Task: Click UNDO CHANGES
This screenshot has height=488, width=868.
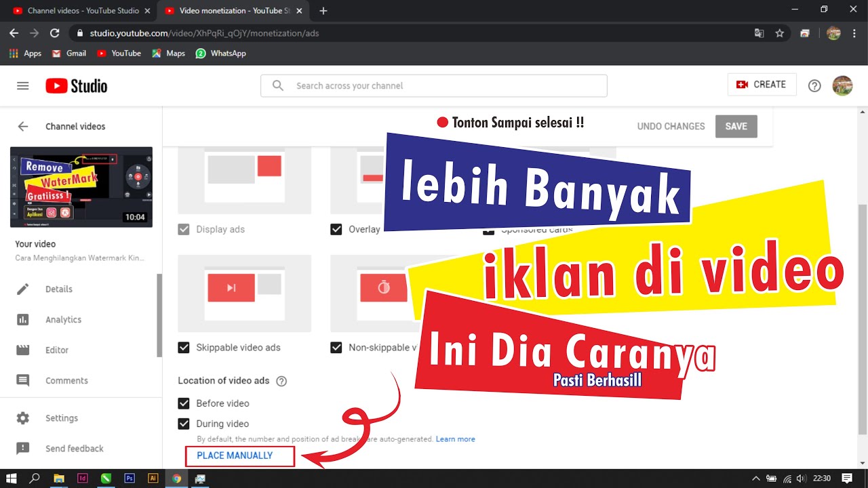Action: pos(671,126)
